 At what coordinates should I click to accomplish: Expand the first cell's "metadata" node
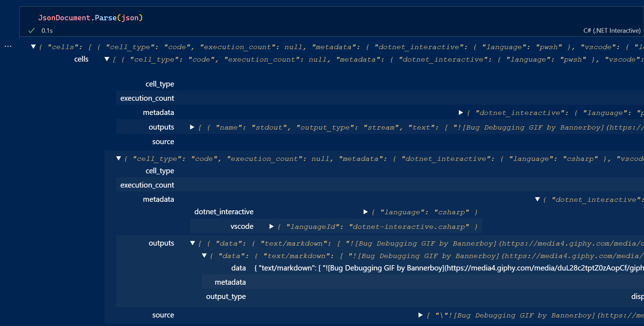[460, 112]
